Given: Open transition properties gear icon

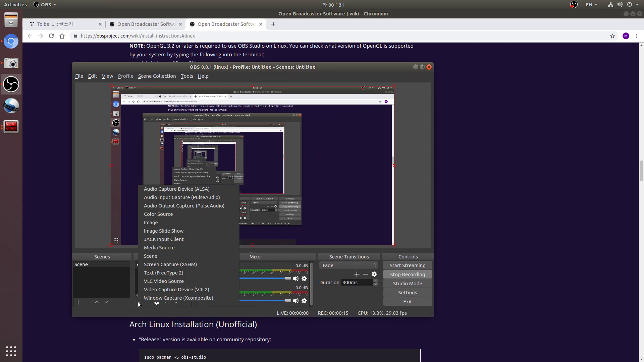Looking at the screenshot, I should 374,274.
